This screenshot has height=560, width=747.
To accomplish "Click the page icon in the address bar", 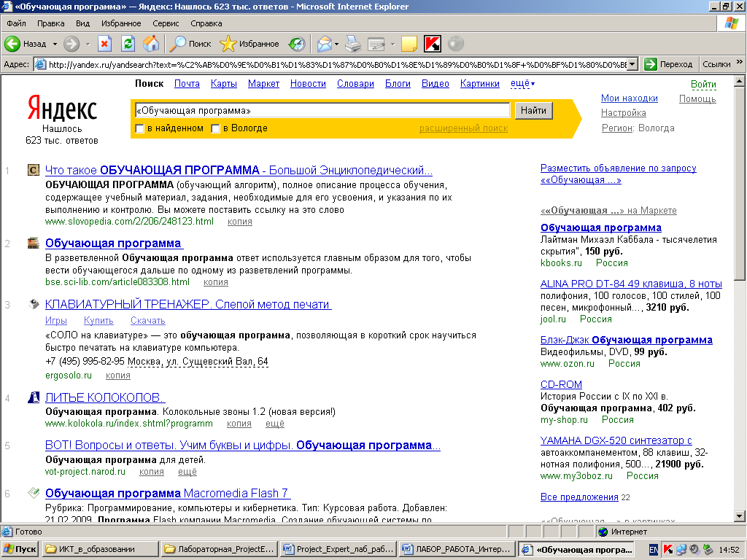I will 41,64.
